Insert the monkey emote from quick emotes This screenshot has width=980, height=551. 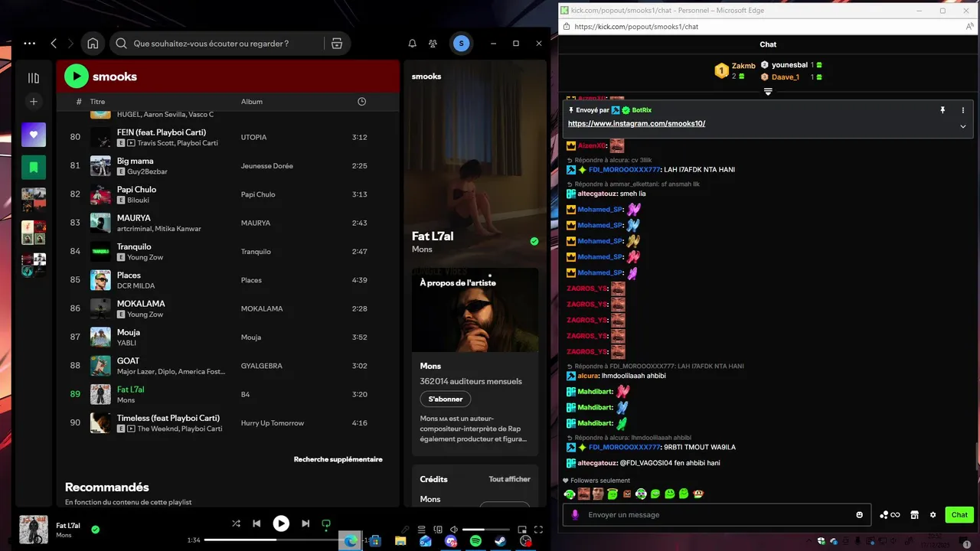(x=698, y=494)
